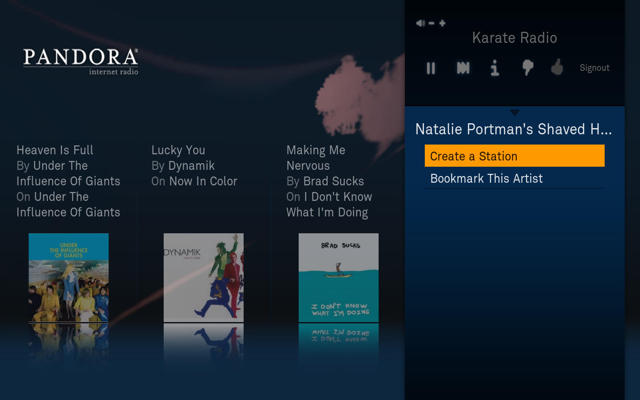Pause the current song
640x400 pixels.
(x=431, y=68)
